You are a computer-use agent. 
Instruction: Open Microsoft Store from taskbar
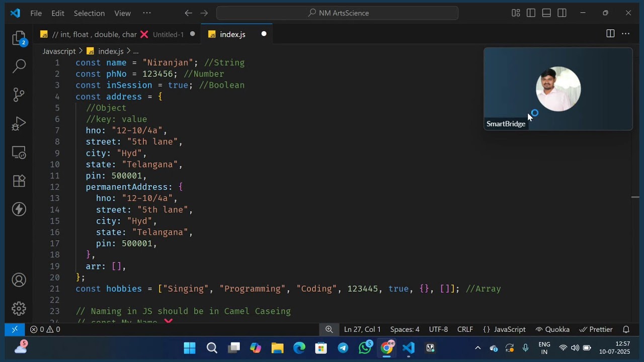click(x=321, y=348)
